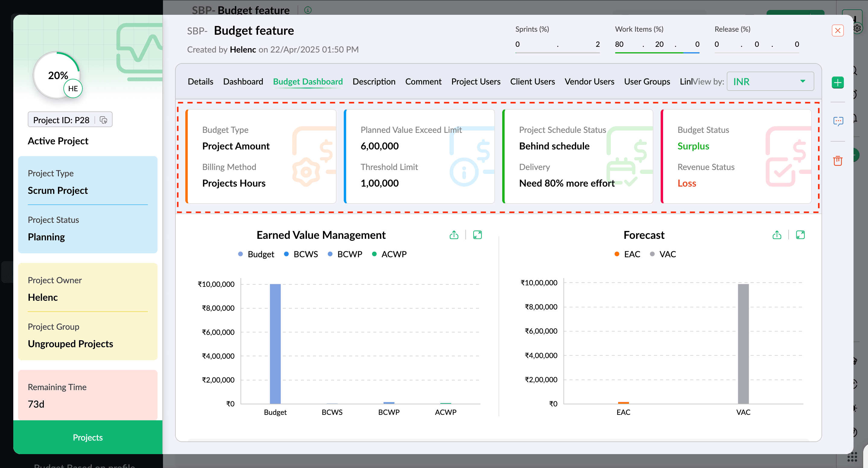The height and width of the screenshot is (468, 868).
Task: Toggle the EAC legend in Forecast chart
Action: point(627,254)
